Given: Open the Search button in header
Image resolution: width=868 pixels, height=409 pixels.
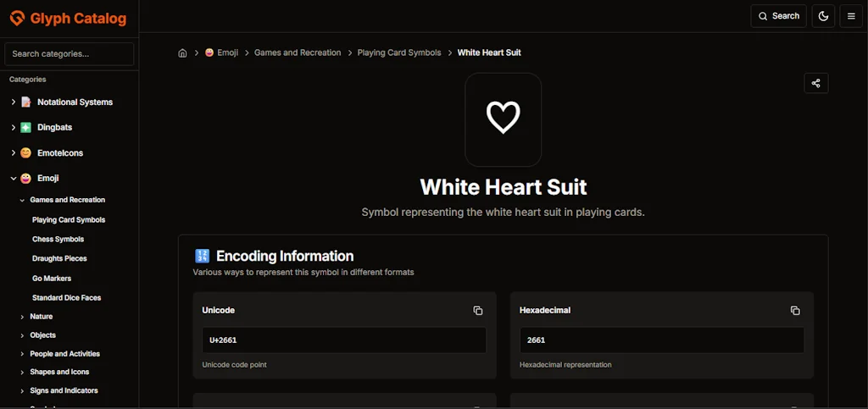Looking at the screenshot, I should (778, 16).
